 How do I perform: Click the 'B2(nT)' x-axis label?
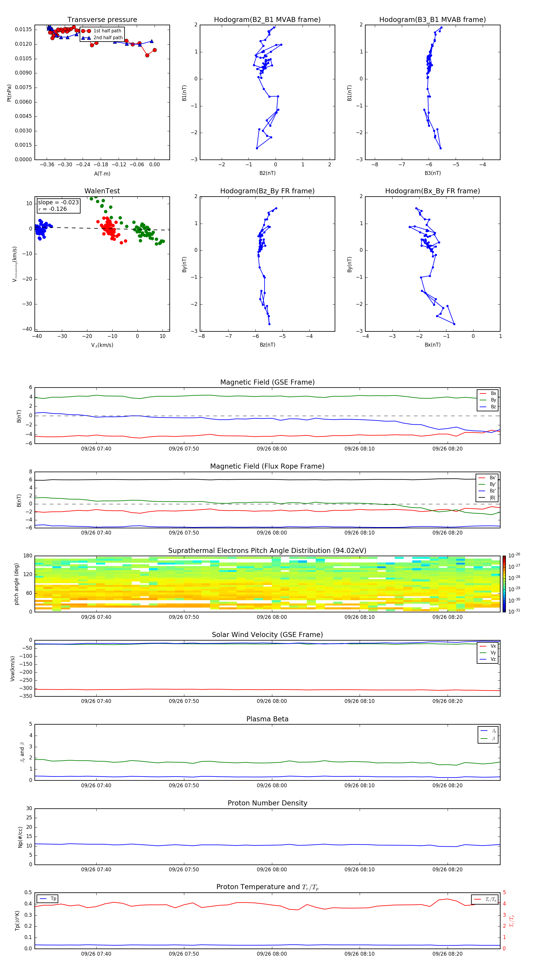[267, 173]
